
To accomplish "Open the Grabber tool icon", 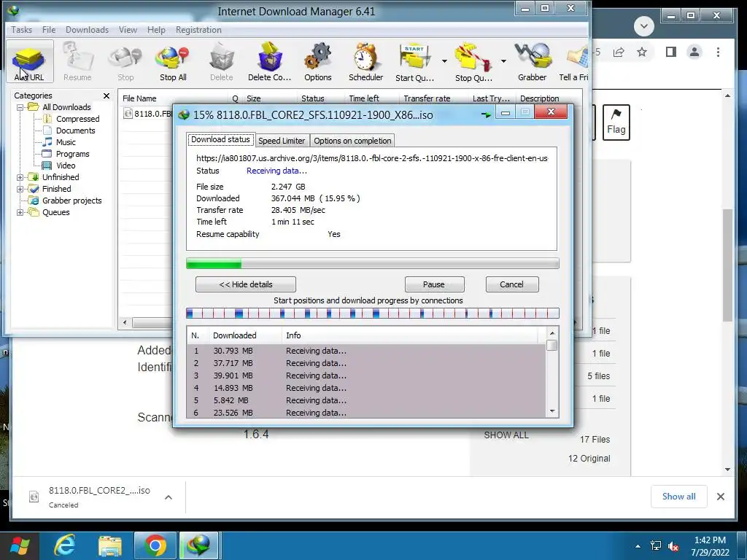I will point(532,62).
